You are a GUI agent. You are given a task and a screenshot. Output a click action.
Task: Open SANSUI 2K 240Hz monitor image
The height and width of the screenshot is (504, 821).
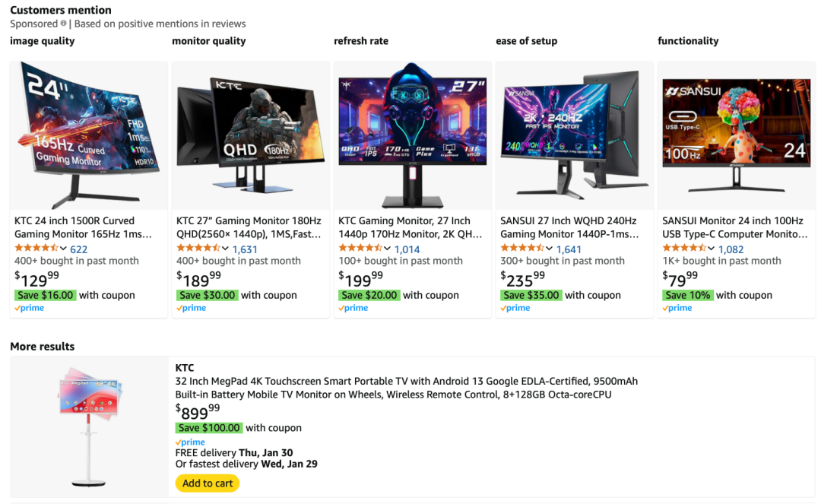click(x=575, y=135)
